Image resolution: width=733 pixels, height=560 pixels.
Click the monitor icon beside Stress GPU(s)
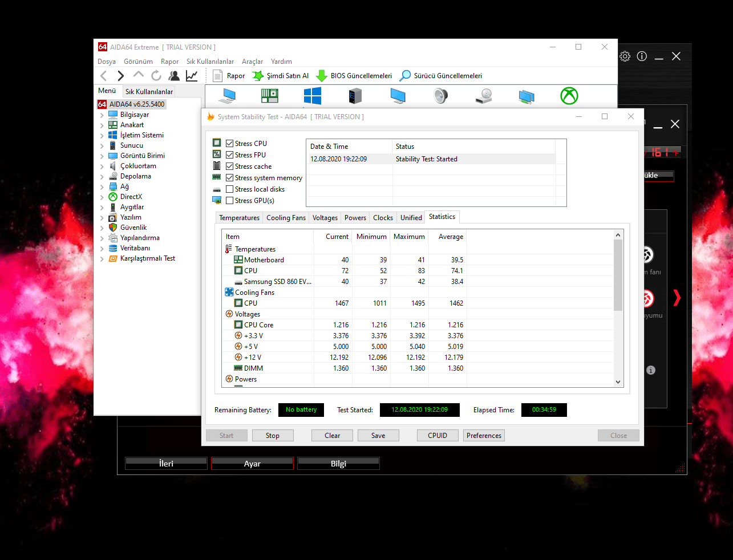[x=217, y=200]
